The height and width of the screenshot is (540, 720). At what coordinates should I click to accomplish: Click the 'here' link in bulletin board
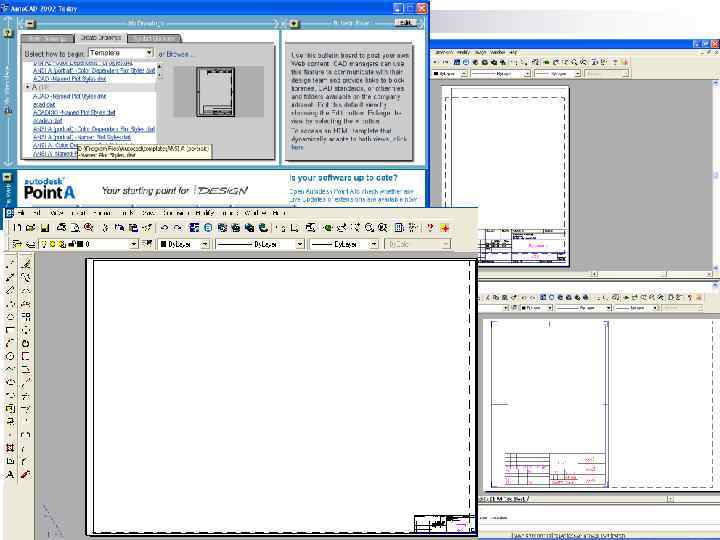coord(297,147)
